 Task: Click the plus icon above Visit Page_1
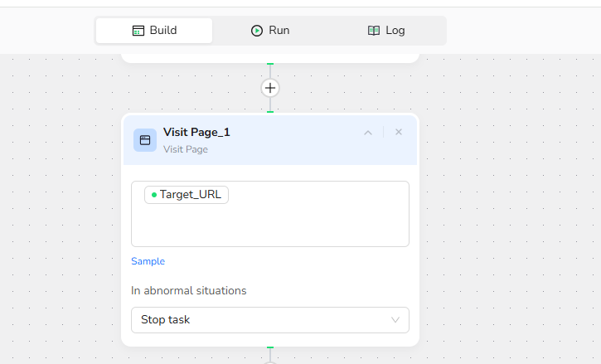click(x=270, y=88)
